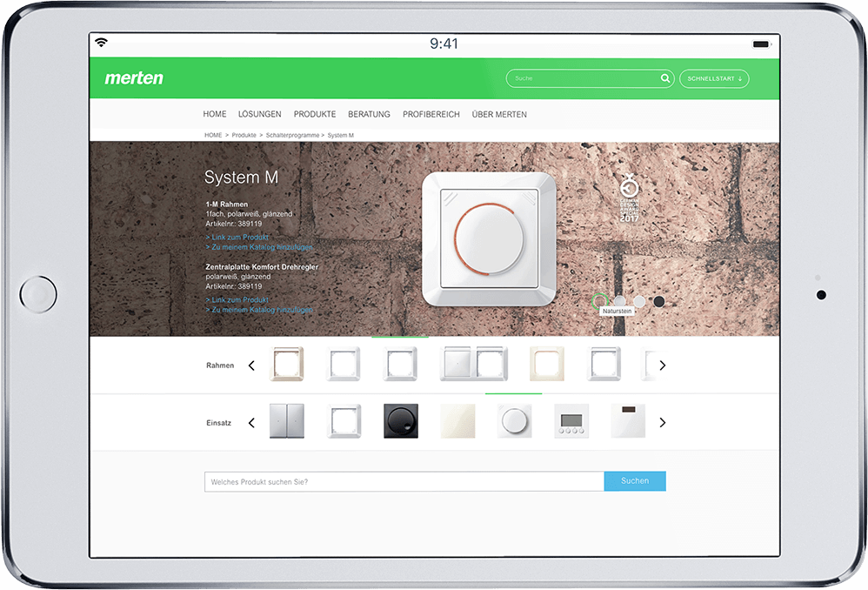Click the Wi-Fi status icon
Viewport: 868px width, 590px height.
click(101, 43)
